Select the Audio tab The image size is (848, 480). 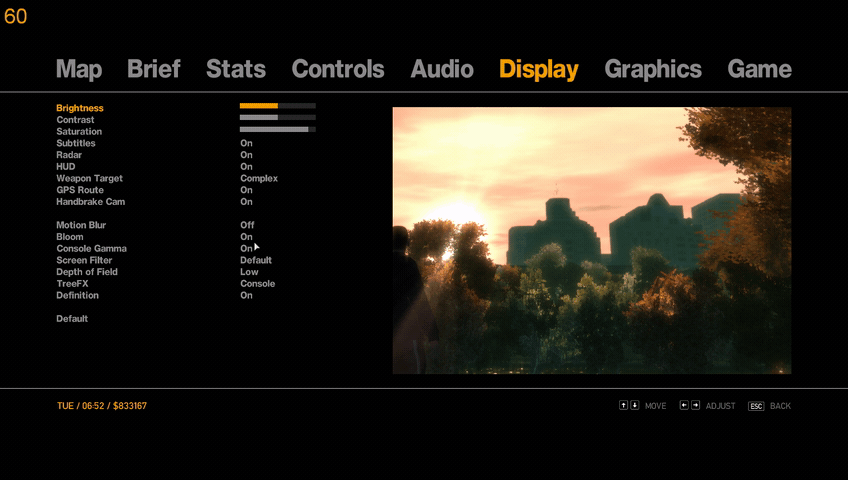coord(442,69)
